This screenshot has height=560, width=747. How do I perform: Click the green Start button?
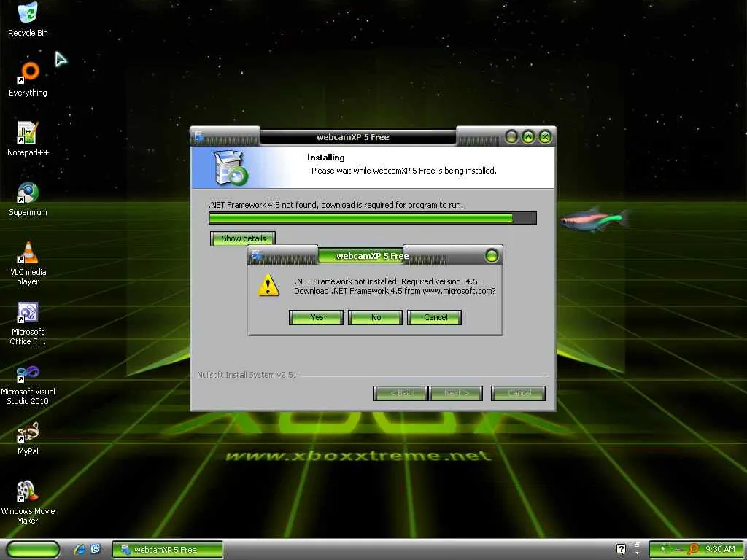point(34,549)
